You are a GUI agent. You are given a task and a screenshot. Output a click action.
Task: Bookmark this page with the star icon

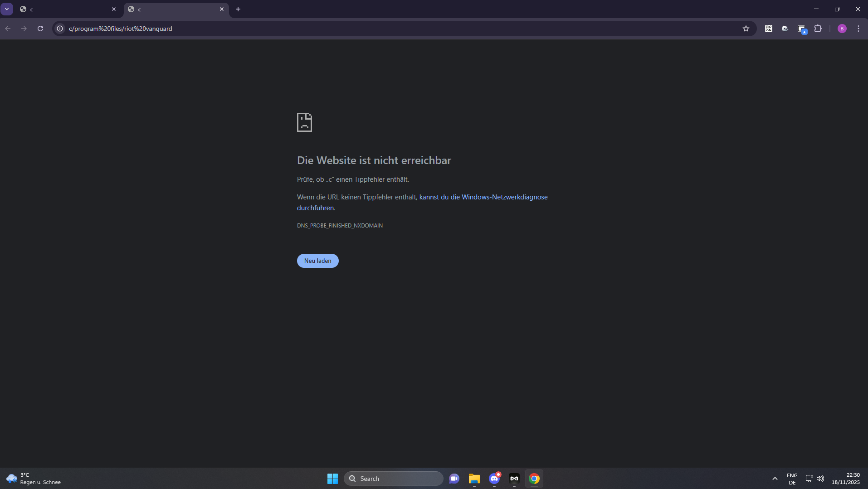[746, 29]
